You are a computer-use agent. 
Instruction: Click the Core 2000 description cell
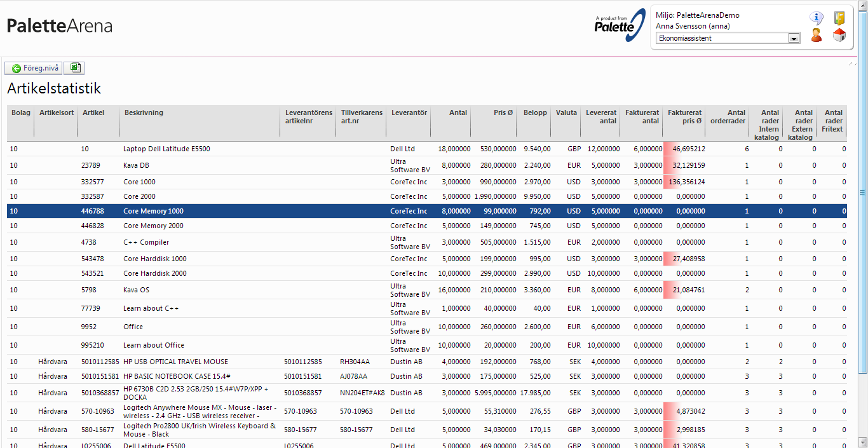[139, 196]
